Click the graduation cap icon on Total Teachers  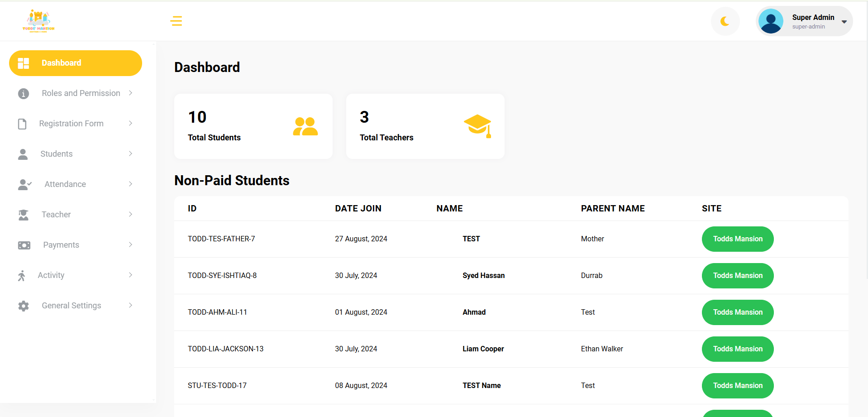click(477, 126)
